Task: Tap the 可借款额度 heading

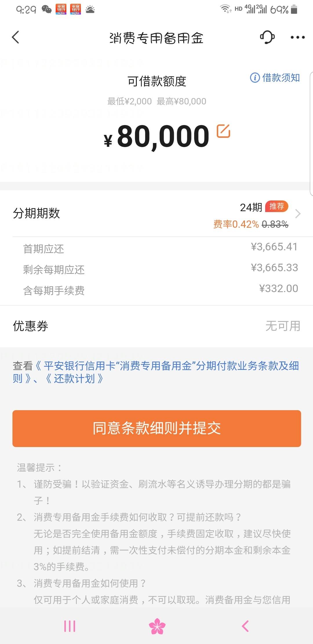Action: click(x=157, y=81)
